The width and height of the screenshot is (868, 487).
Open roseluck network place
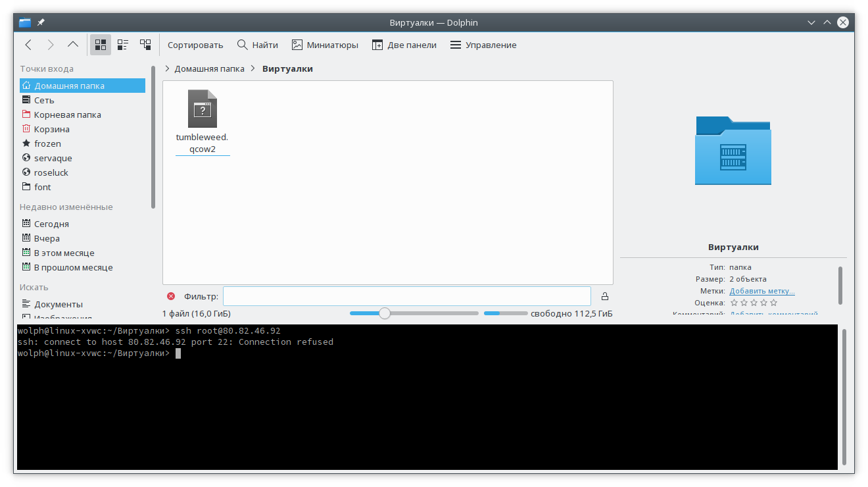82,172
